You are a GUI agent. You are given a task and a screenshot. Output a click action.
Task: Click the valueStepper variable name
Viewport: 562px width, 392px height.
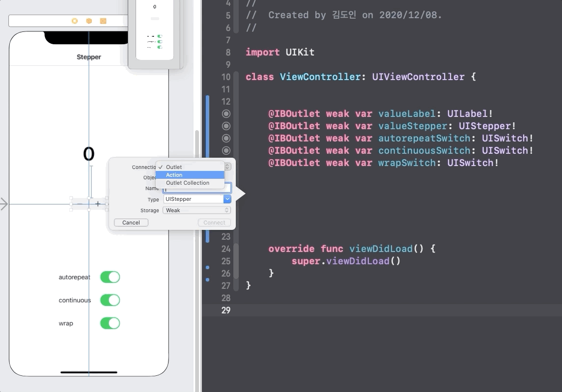point(413,126)
